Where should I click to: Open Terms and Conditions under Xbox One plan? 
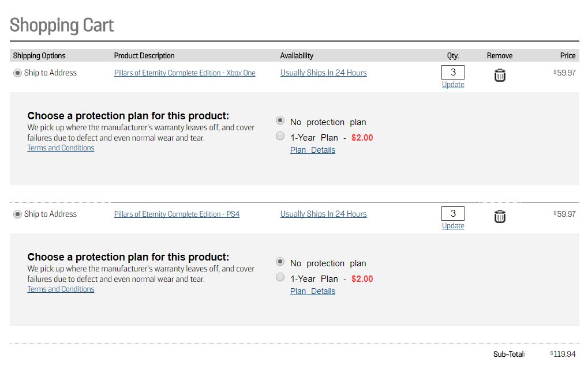[61, 148]
